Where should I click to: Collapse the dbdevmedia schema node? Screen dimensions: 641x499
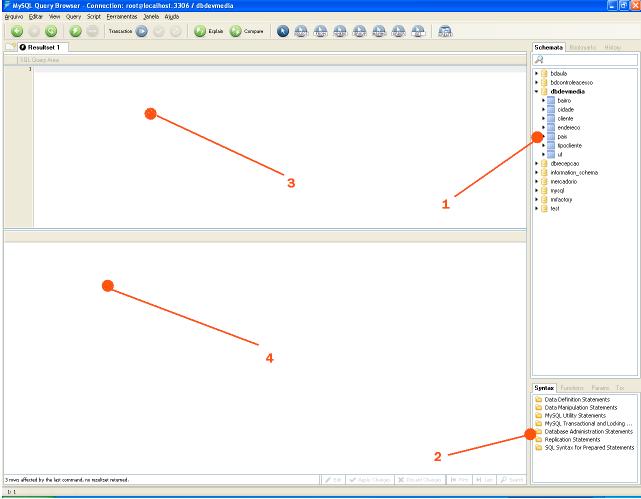[x=534, y=91]
